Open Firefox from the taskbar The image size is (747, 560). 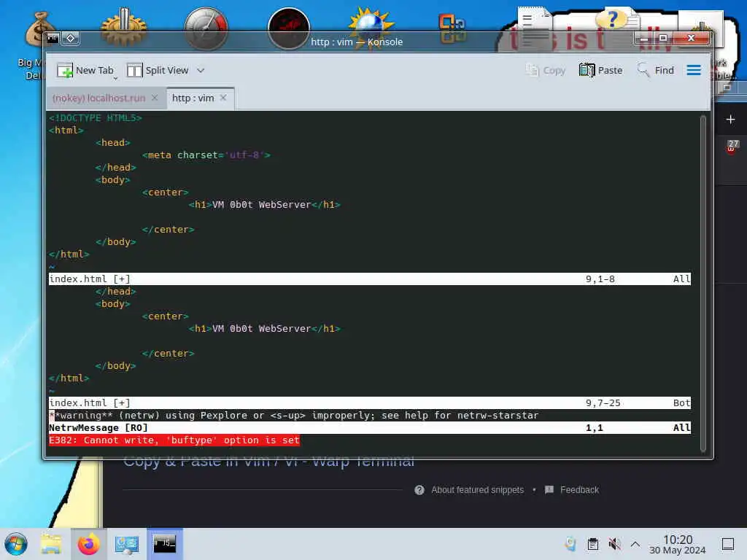[x=88, y=544]
